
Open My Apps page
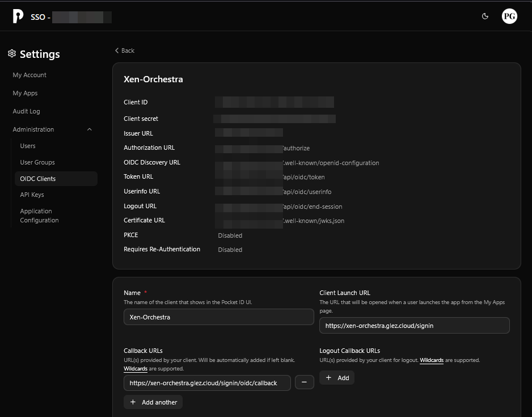tap(25, 93)
